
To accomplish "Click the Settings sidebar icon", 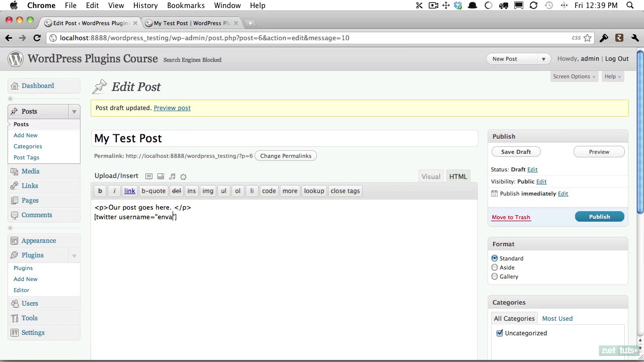I will (x=14, y=333).
